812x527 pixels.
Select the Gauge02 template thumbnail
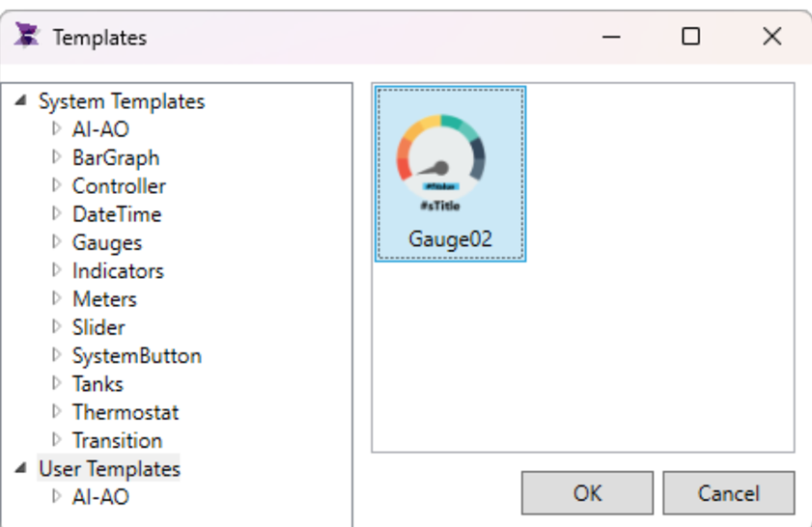[450, 173]
